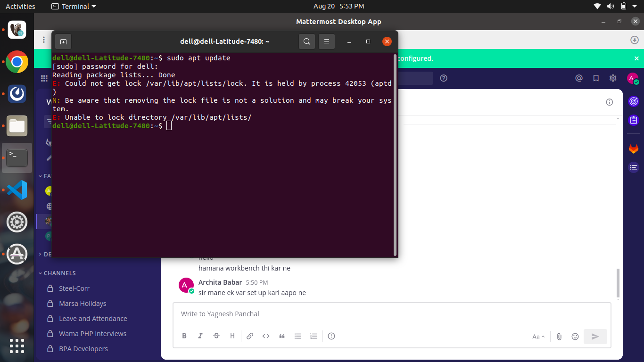
Task: Click the 5:50 PM message timestamp
Action: click(257, 283)
